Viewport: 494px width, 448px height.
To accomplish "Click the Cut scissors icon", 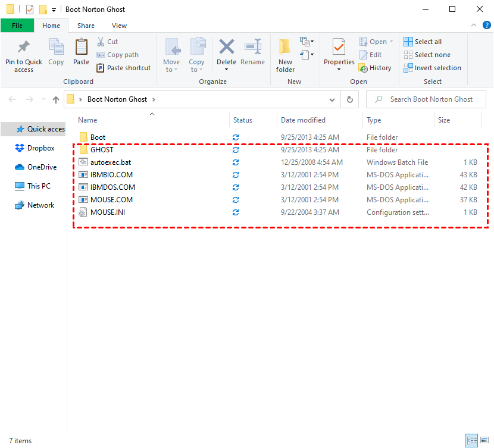I will point(101,42).
